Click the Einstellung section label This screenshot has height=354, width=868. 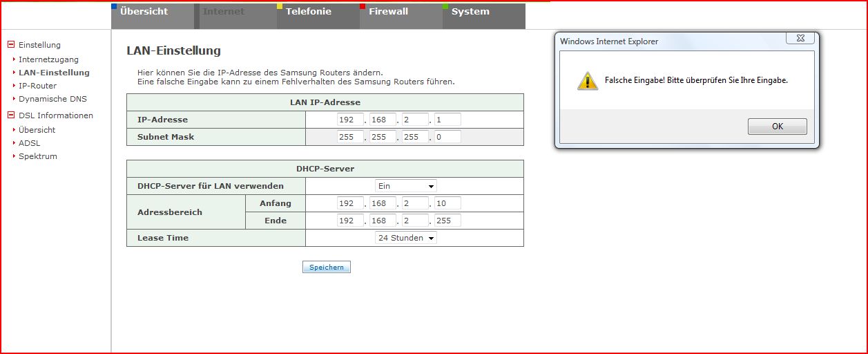[39, 45]
